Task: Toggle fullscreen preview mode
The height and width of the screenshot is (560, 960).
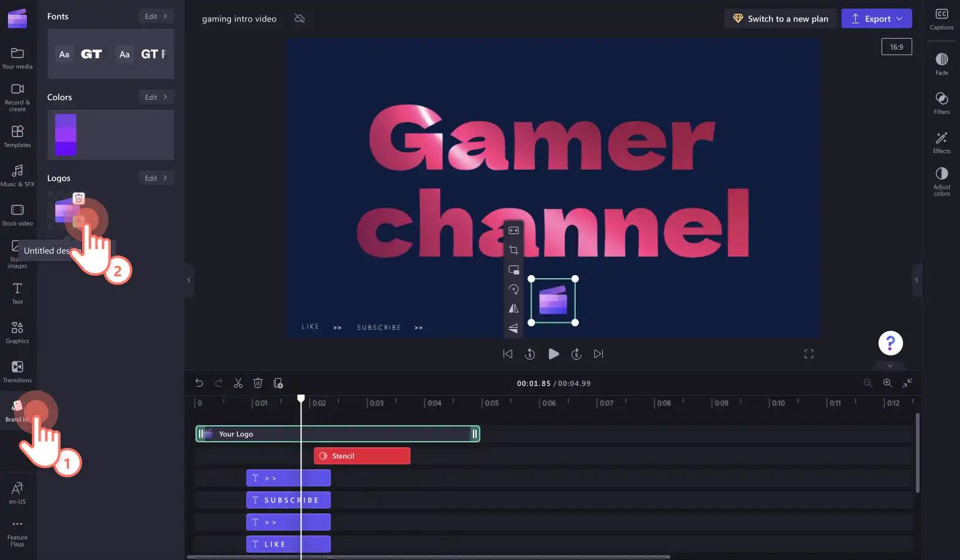Action: coord(809,354)
